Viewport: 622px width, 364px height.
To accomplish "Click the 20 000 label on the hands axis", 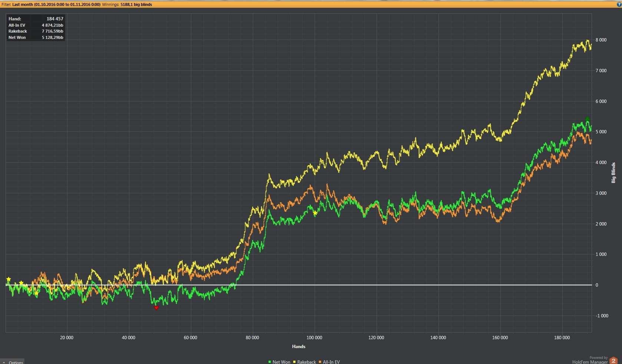I will [x=67, y=337].
